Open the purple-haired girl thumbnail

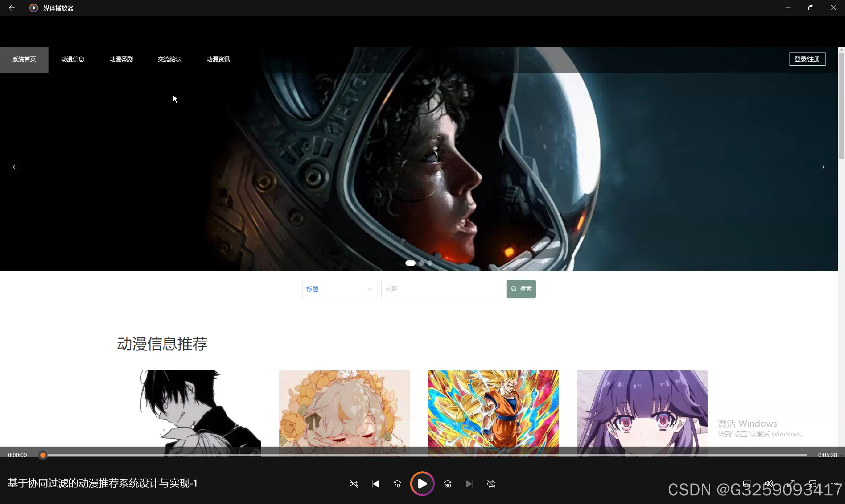642,414
